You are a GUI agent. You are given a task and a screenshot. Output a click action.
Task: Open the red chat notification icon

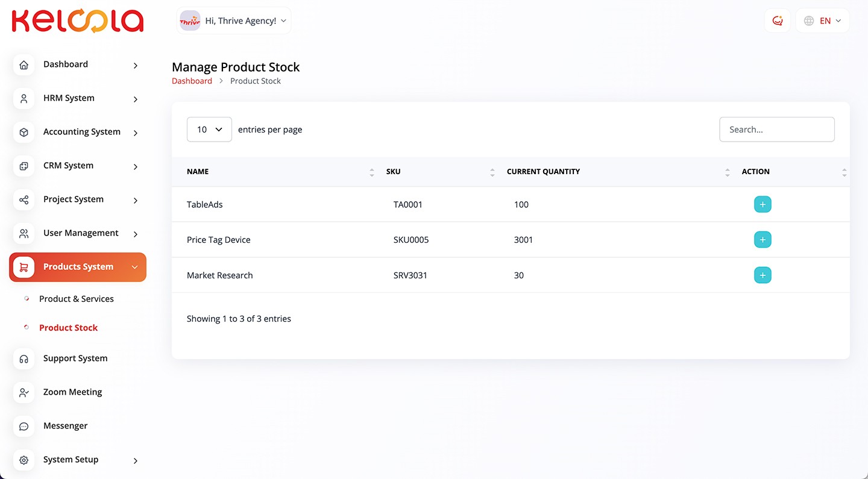(x=777, y=21)
